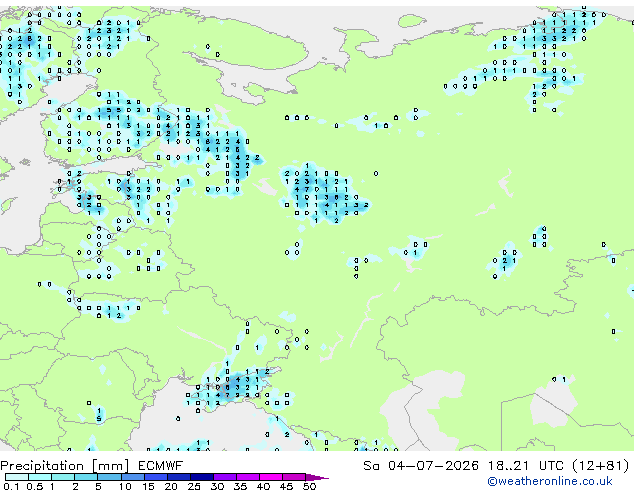Image resolution: width=634 pixels, height=490 pixels.
Task: Select the 35–40 mm violet legend swatch
Action: (x=247, y=477)
